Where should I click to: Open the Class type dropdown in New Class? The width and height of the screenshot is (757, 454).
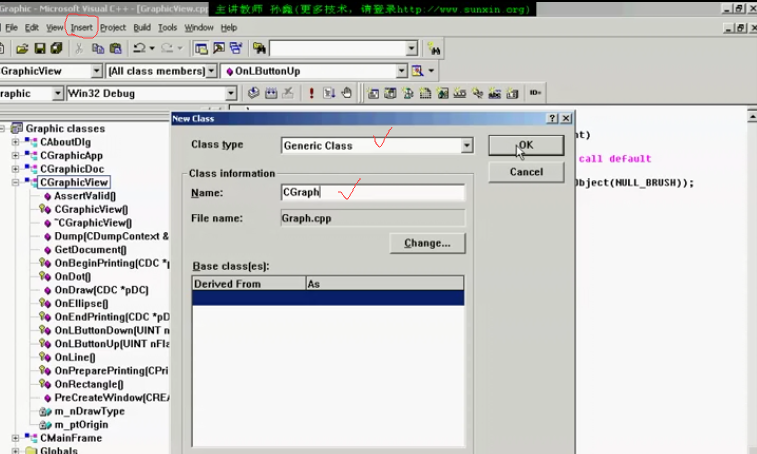point(466,145)
